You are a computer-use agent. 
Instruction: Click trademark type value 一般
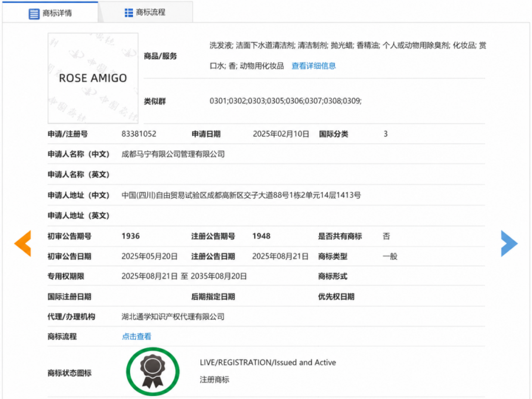(390, 256)
